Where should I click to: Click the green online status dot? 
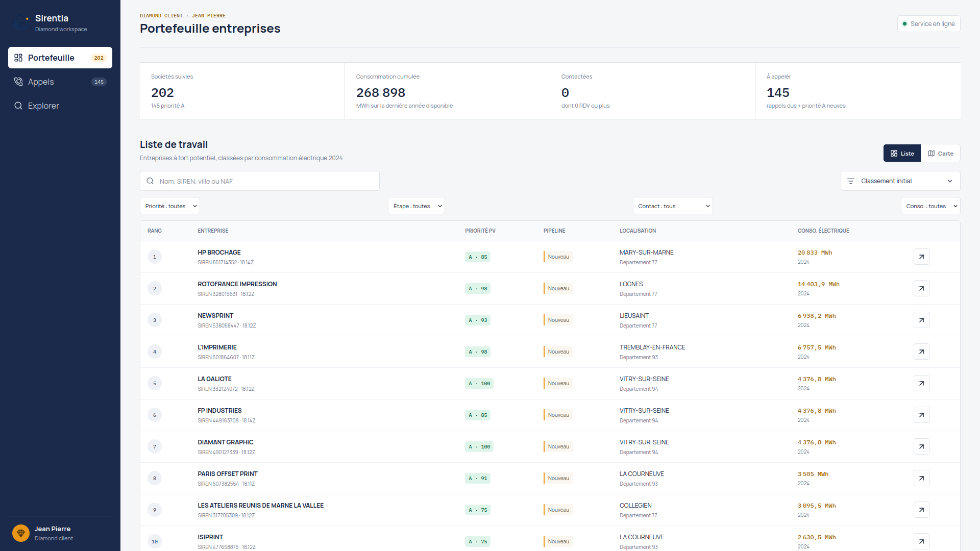click(904, 24)
